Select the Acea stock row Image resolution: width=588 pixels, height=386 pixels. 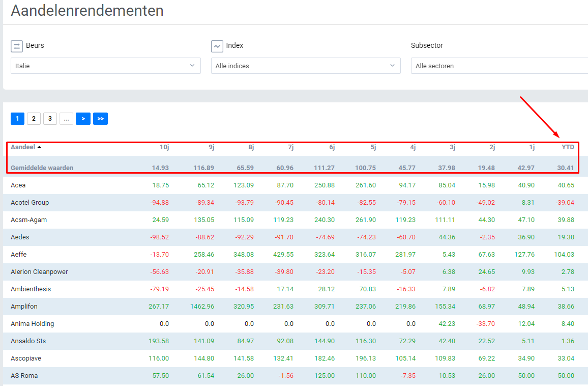[296, 185]
